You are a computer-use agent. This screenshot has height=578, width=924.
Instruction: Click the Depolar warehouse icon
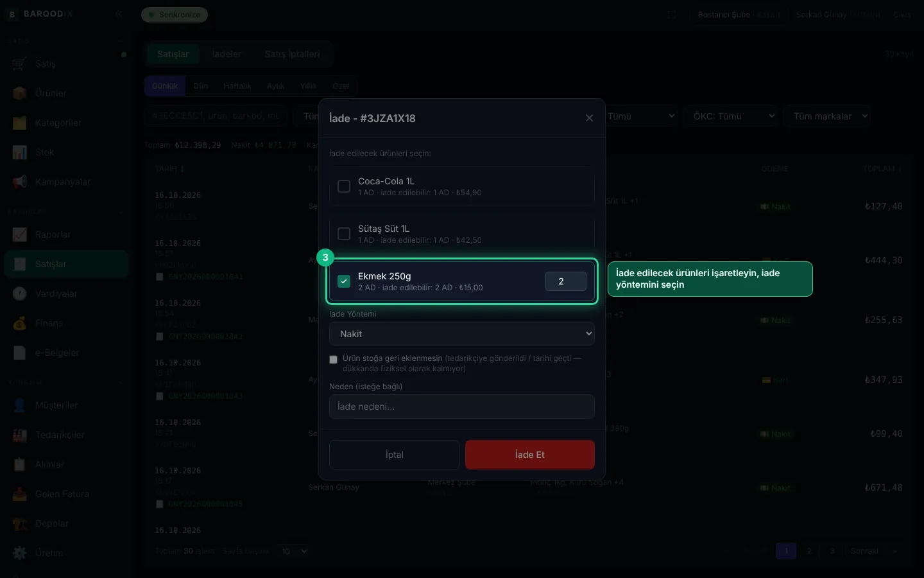tap(20, 523)
